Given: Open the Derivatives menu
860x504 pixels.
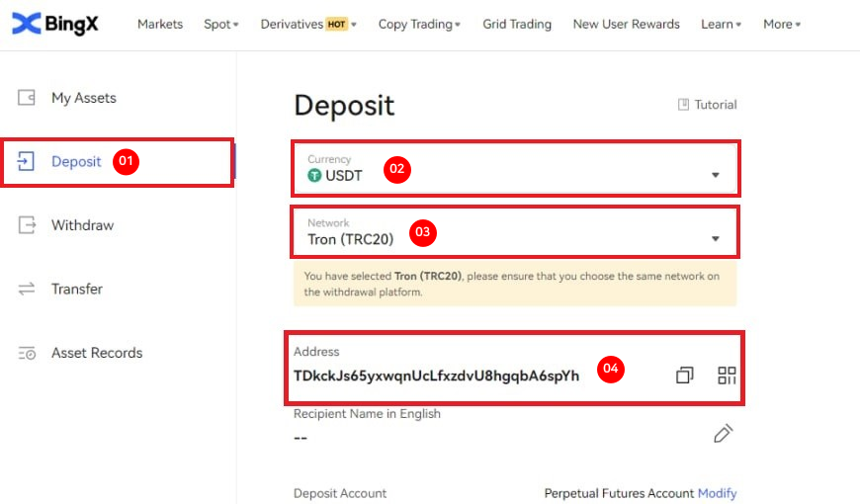Looking at the screenshot, I should 308,24.
